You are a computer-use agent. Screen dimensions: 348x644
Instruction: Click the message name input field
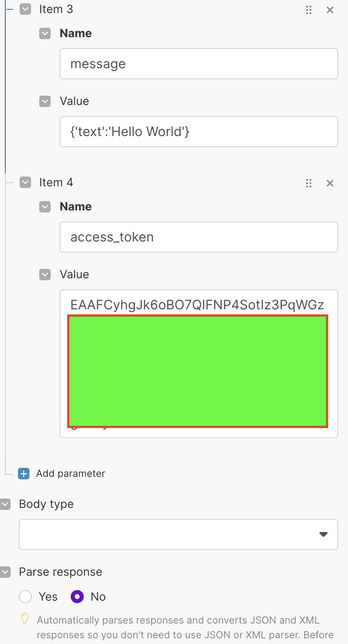(x=199, y=64)
